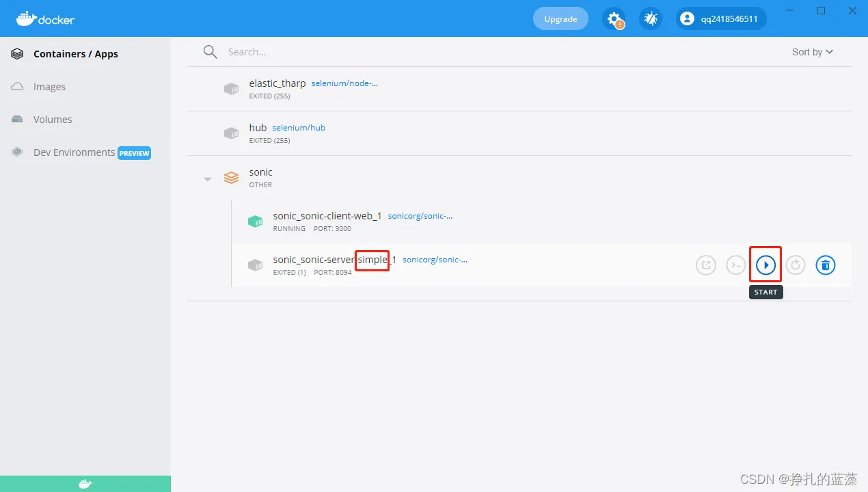Open sonicorg image link for client-web
The width and height of the screenshot is (868, 492).
[420, 216]
